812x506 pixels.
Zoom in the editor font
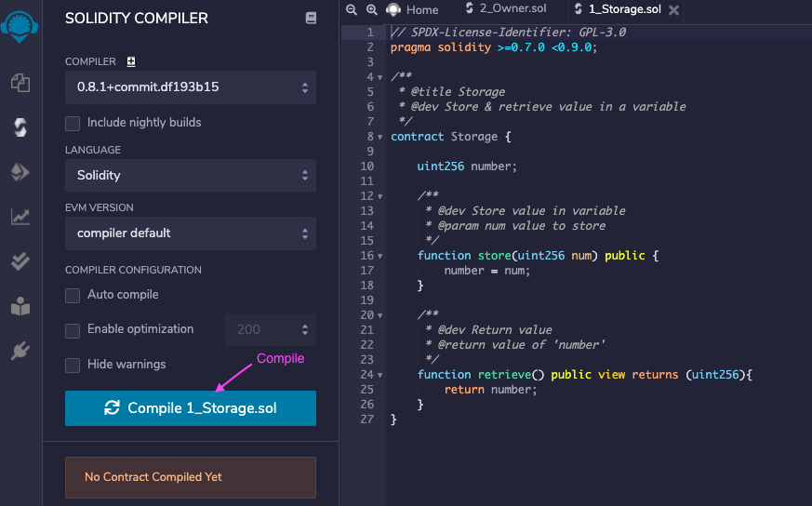click(x=372, y=9)
